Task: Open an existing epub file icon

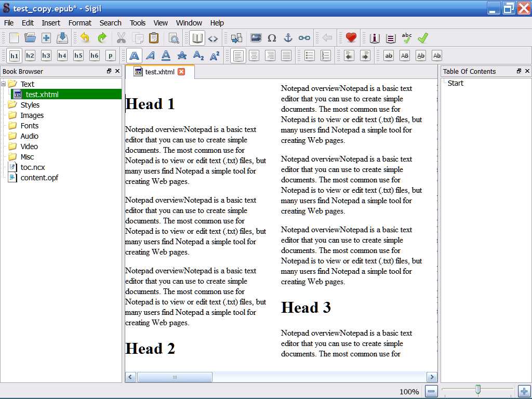Action: tap(30, 38)
